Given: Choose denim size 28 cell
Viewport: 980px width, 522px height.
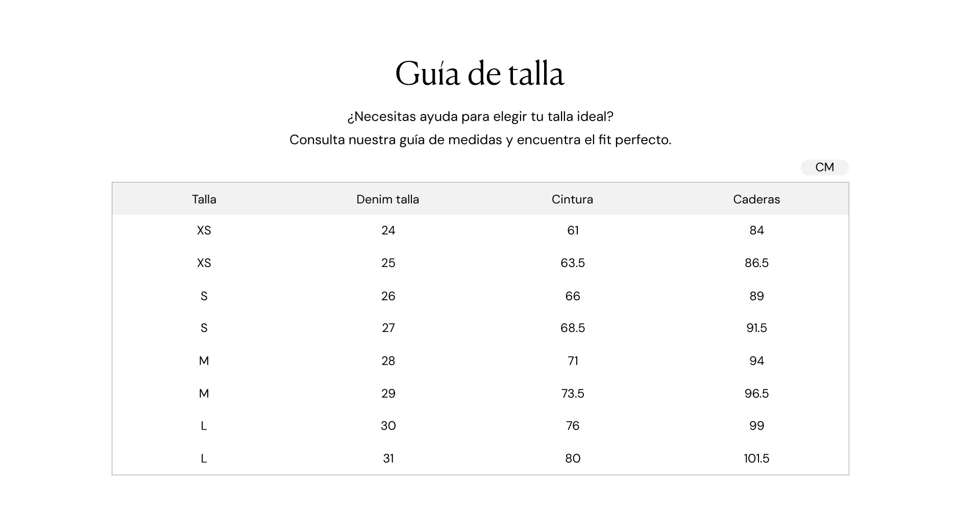Looking at the screenshot, I should click(x=388, y=361).
